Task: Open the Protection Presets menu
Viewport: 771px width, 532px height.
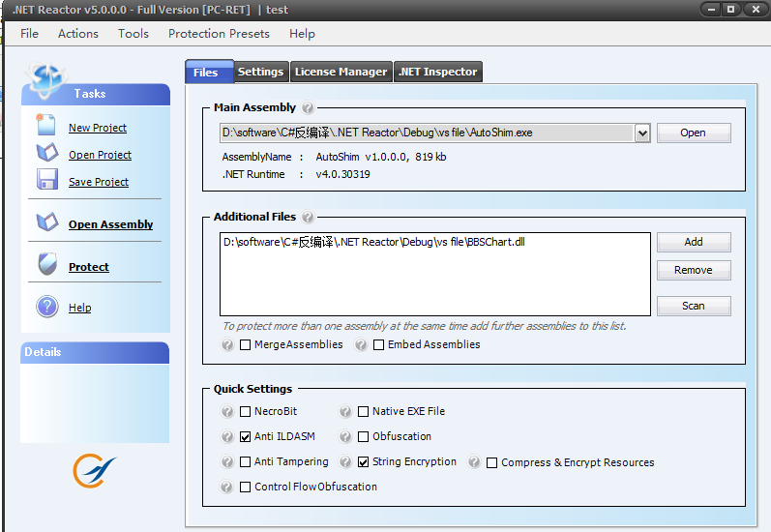Action: [219, 34]
